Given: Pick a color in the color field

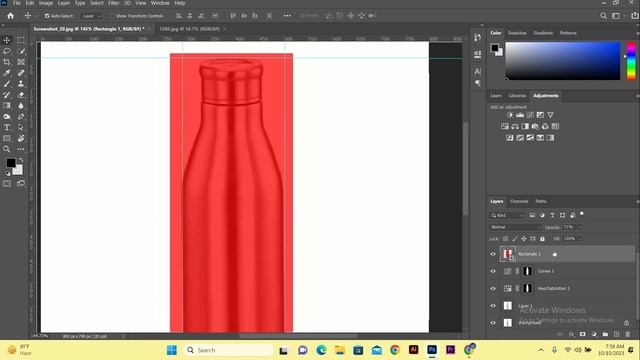Looking at the screenshot, I should (563, 60).
